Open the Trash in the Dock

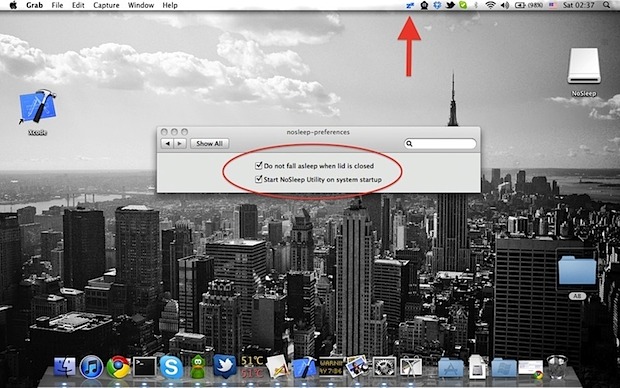557,367
